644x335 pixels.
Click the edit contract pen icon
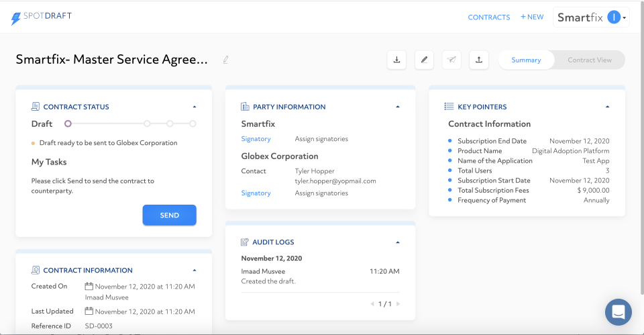click(424, 60)
